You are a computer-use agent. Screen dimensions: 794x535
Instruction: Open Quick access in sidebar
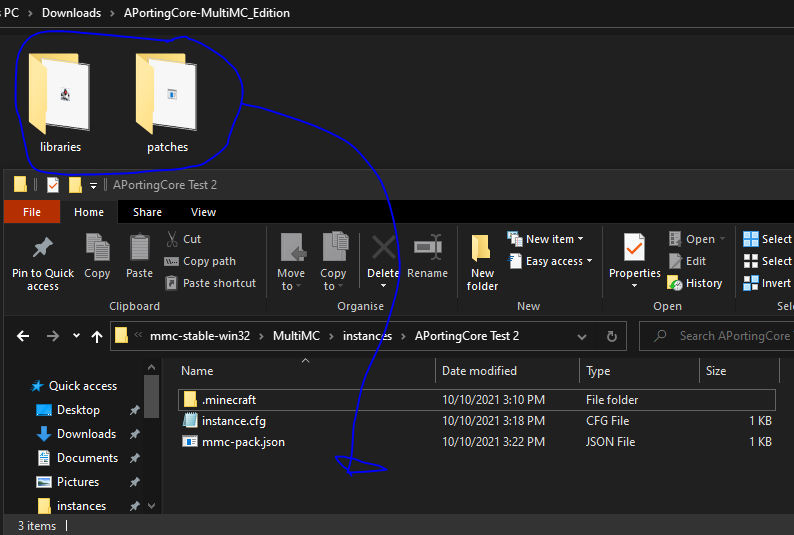point(74,386)
